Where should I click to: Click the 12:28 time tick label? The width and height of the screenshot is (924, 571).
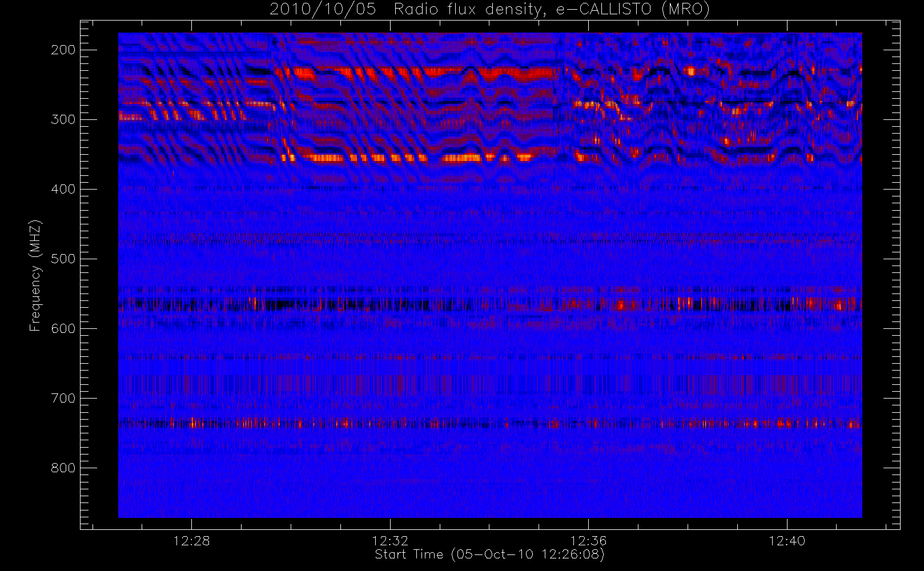coord(192,541)
